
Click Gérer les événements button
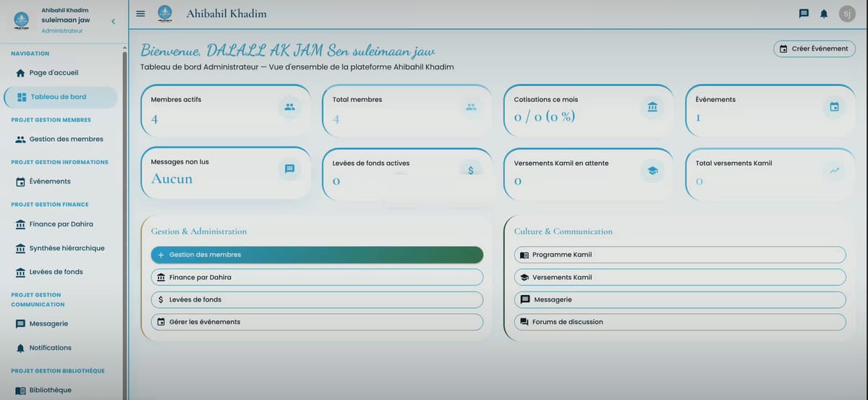click(x=317, y=322)
